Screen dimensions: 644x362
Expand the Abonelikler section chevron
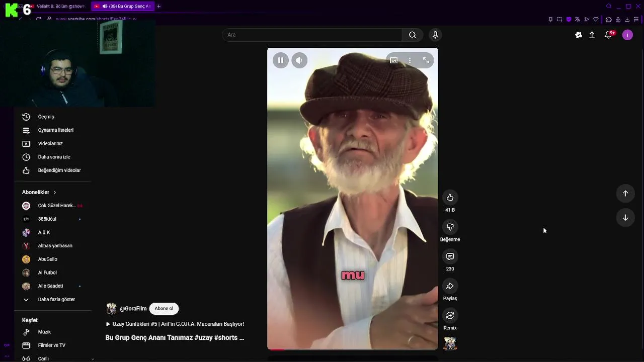point(54,193)
